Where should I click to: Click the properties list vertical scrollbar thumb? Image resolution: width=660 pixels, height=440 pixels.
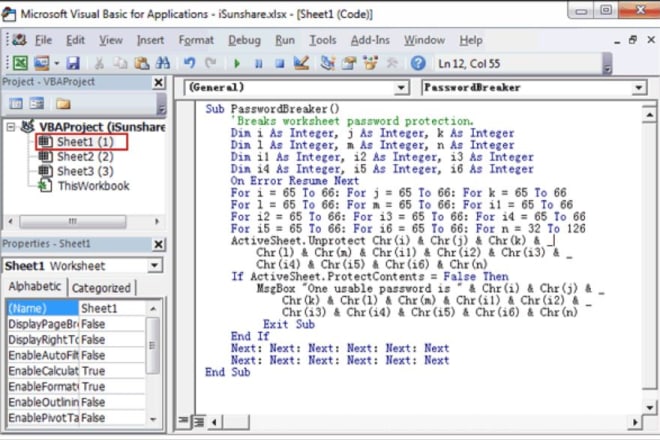pos(152,345)
